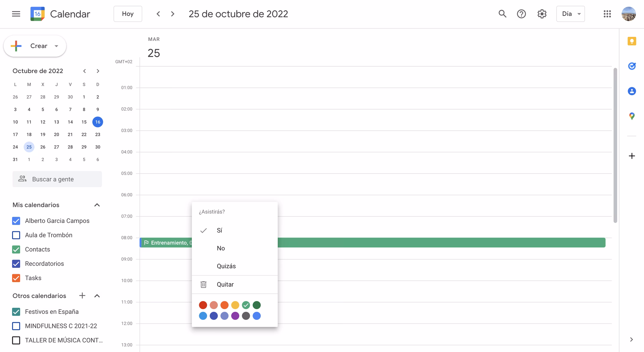Add other calendars plus icon

pyautogui.click(x=82, y=296)
